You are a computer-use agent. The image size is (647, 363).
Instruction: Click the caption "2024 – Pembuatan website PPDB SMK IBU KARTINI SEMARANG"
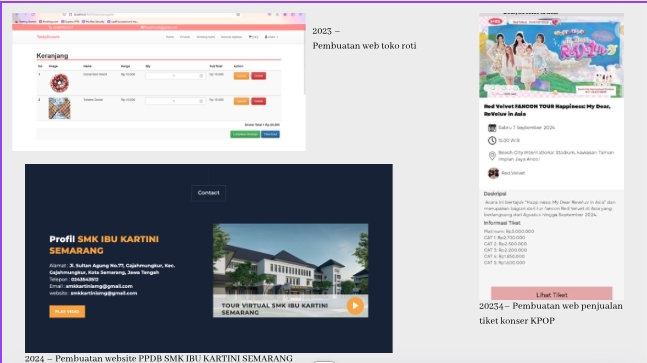[158, 358]
